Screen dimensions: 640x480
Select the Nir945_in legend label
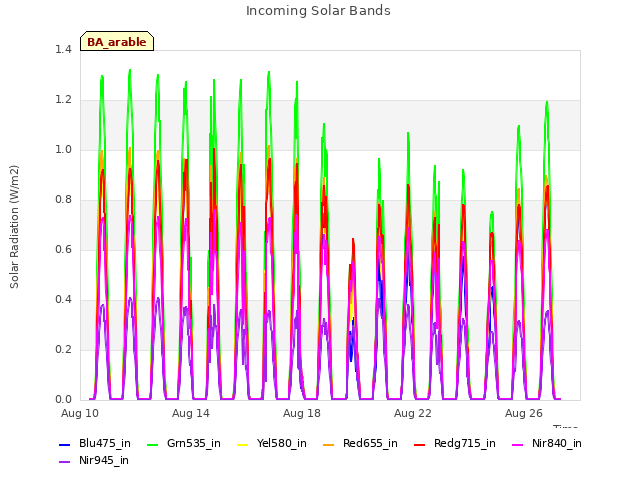104,461
